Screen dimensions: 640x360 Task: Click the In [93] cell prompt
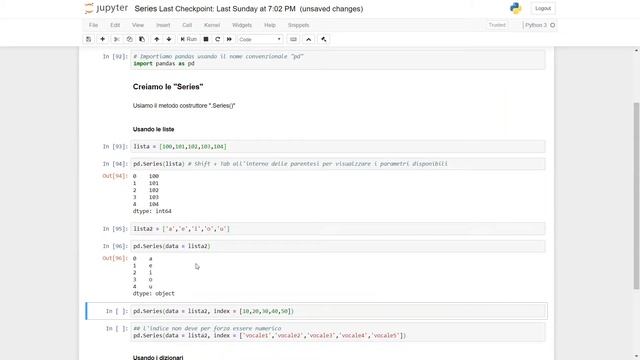pos(115,147)
